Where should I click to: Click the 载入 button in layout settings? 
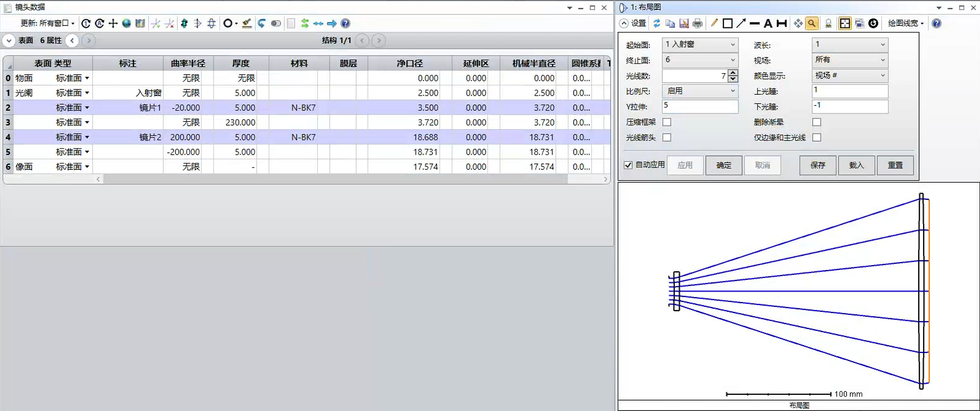(x=856, y=165)
